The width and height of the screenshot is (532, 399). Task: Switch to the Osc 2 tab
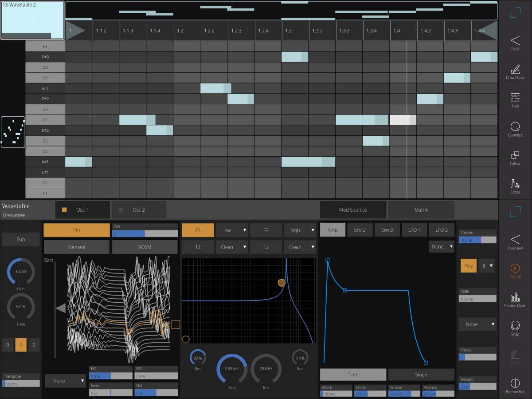click(x=139, y=209)
